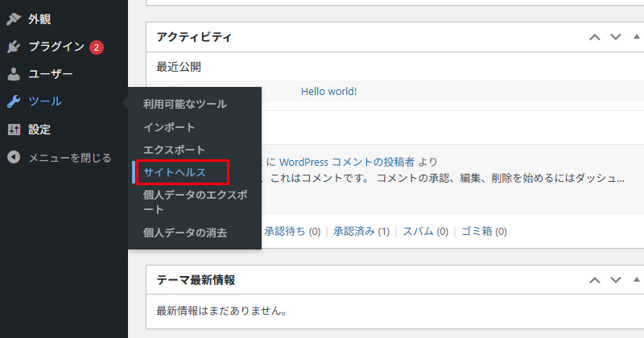Move the テーマ最新情報 panel down

616,280
